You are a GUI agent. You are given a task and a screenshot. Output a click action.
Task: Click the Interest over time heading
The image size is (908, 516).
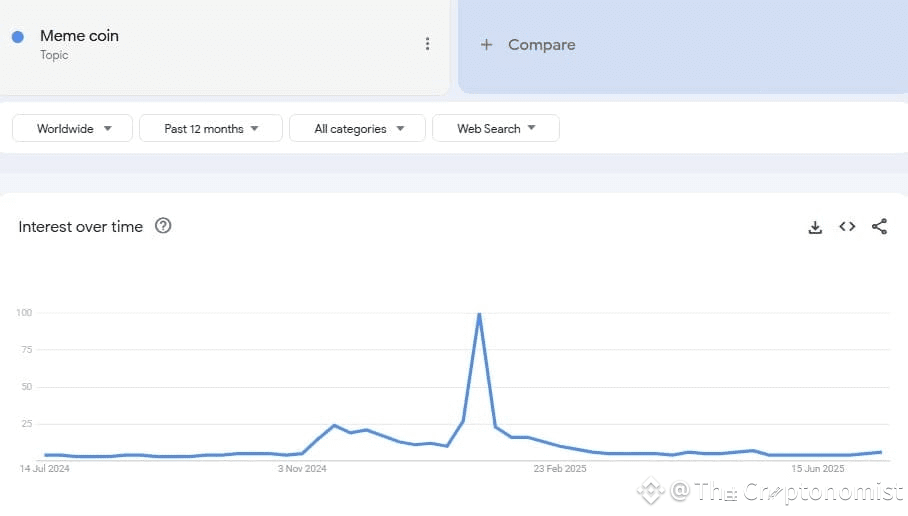click(x=80, y=226)
